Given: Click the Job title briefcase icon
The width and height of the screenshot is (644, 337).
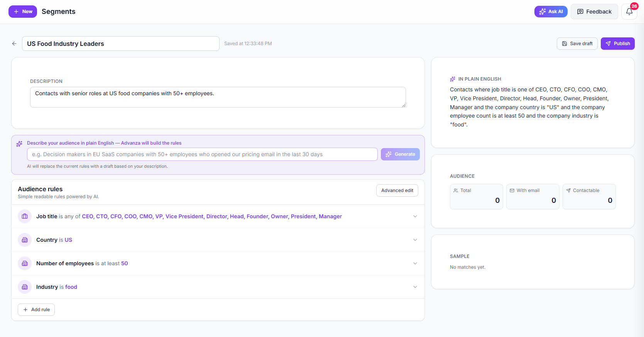Looking at the screenshot, I should pos(25,216).
